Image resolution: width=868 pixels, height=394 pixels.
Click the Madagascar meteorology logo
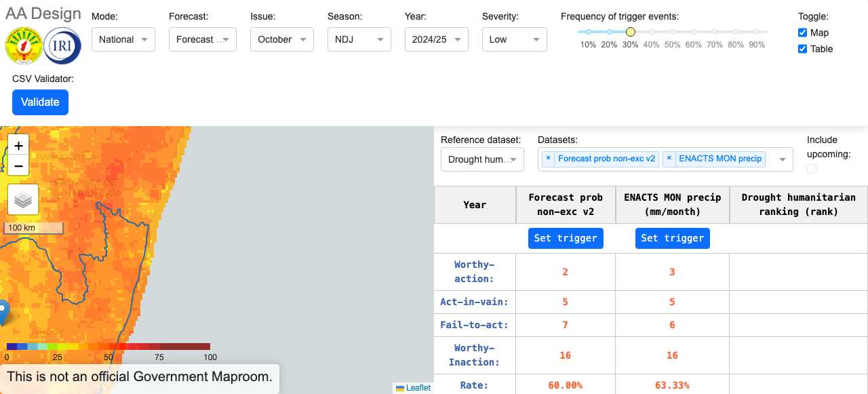coord(24,46)
